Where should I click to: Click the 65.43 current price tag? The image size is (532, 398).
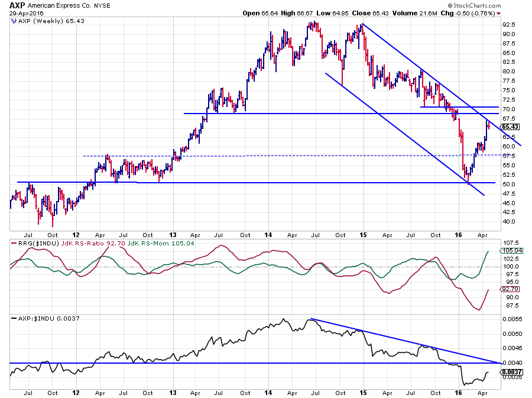(x=510, y=127)
